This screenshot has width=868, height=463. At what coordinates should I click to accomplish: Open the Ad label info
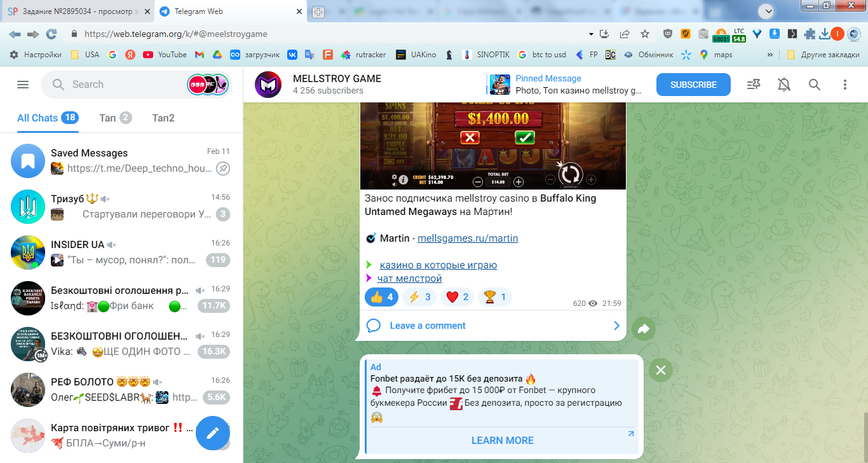coord(376,367)
